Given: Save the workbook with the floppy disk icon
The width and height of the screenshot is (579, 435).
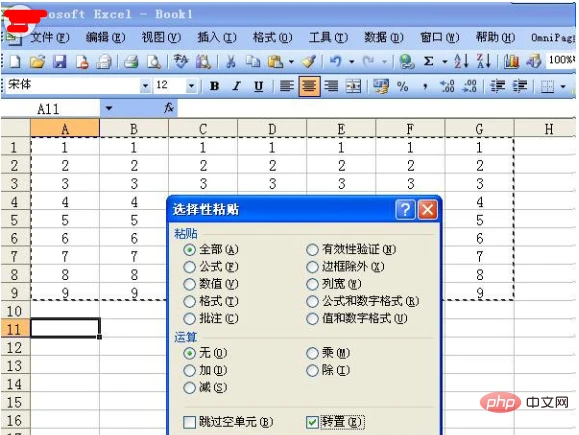Looking at the screenshot, I should pyautogui.click(x=59, y=61).
